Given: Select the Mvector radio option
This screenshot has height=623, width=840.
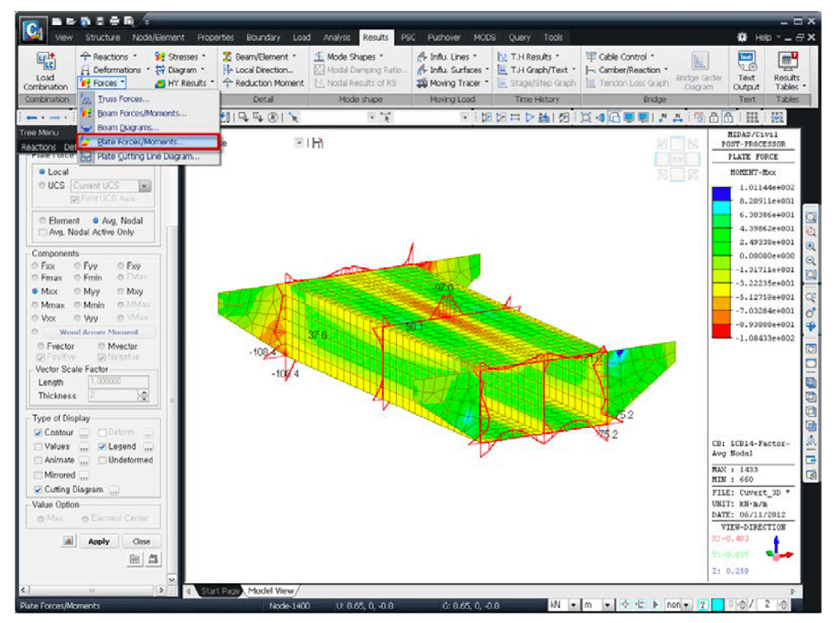Looking at the screenshot, I should (x=101, y=347).
